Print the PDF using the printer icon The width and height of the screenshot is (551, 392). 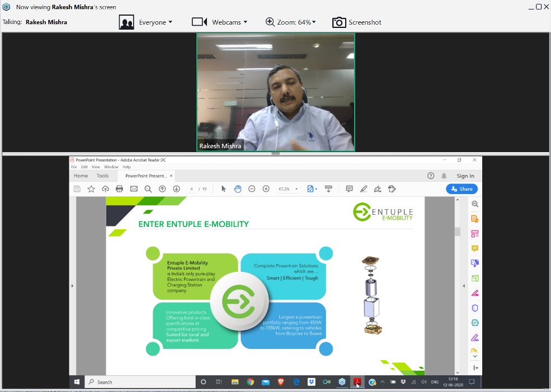120,189
